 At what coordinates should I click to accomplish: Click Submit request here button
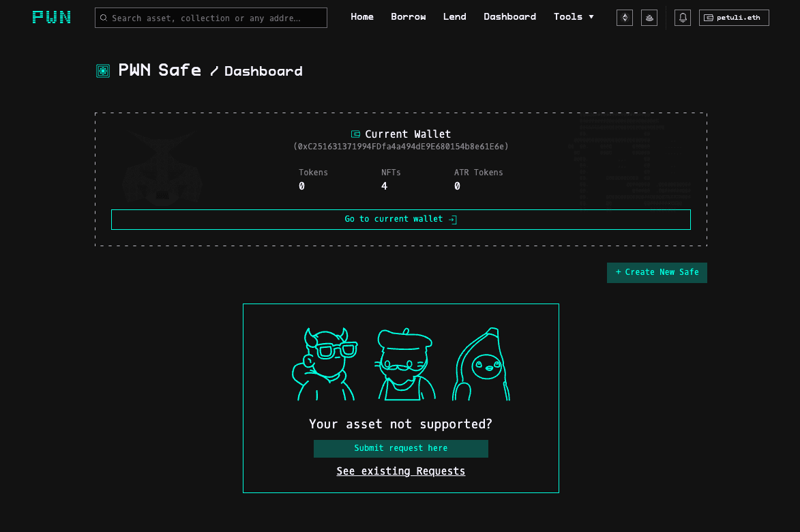pyautogui.click(x=400, y=448)
